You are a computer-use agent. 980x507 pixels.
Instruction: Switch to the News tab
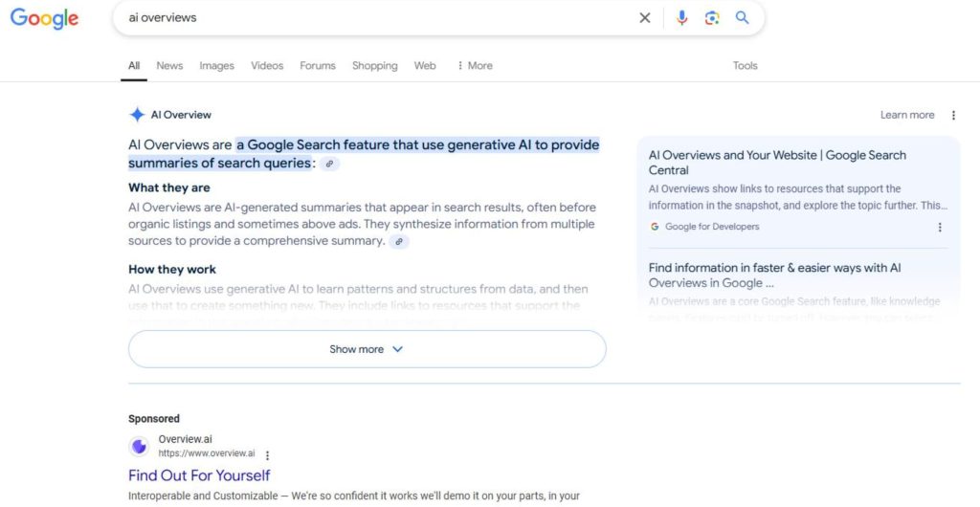[x=169, y=66]
